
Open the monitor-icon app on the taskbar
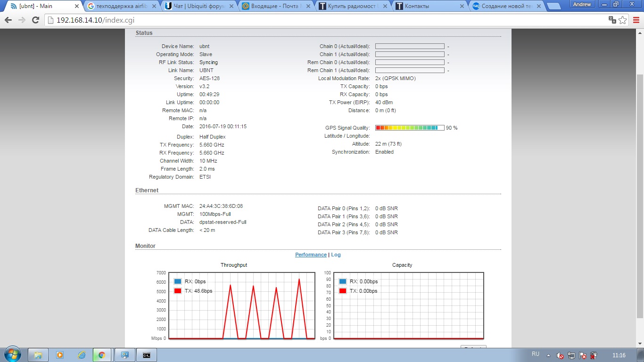point(125,355)
